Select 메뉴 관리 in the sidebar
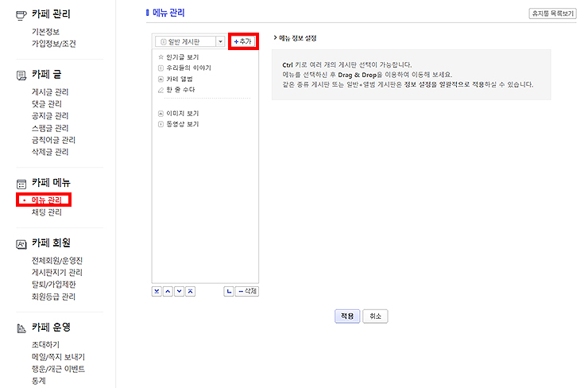Screen dimensions: 588x388 pyautogui.click(x=47, y=200)
